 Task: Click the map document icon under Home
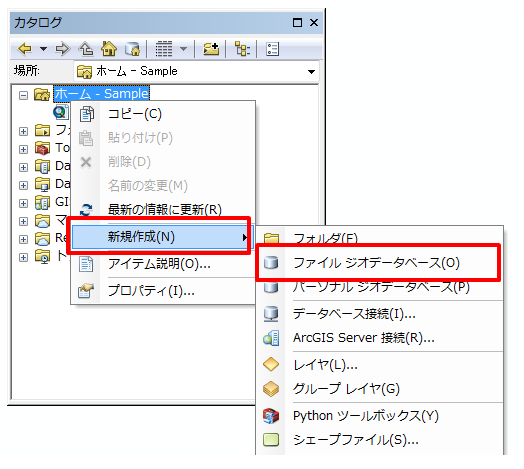tap(60, 112)
